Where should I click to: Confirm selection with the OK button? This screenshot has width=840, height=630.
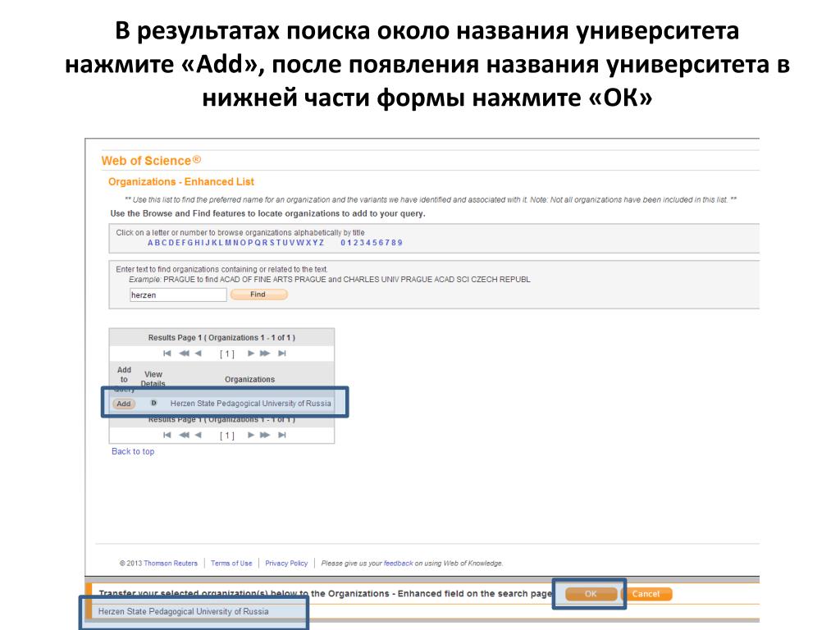(591, 594)
